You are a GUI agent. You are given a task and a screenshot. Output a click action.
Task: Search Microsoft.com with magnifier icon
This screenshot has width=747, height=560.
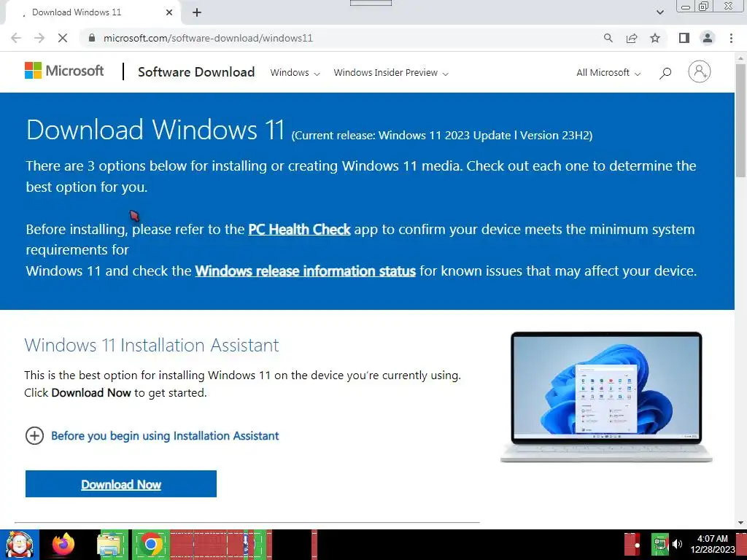pos(665,73)
